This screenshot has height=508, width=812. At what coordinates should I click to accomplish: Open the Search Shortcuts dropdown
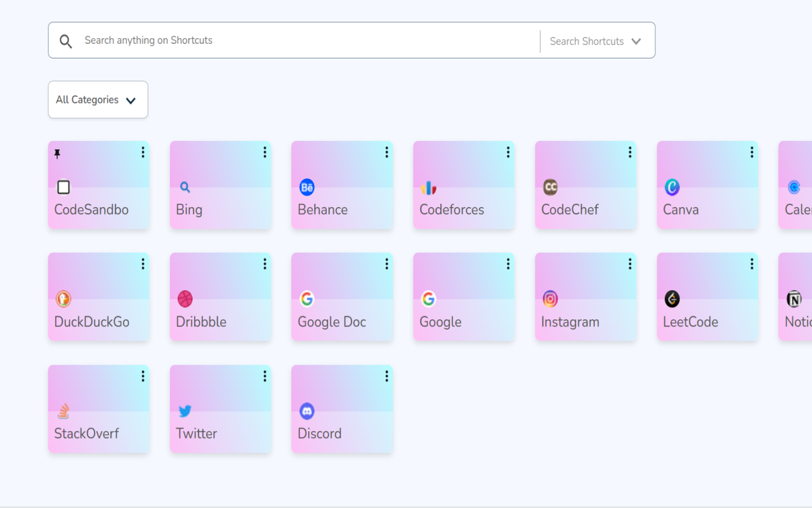point(595,41)
